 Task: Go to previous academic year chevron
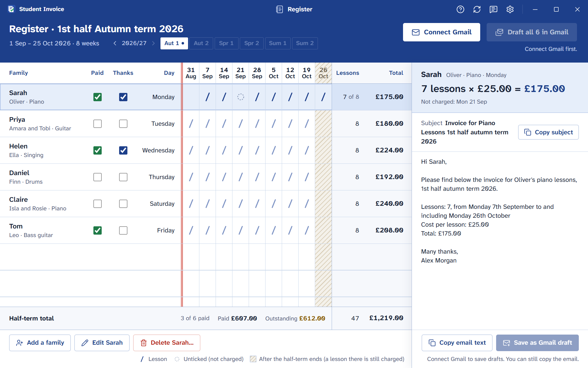click(x=115, y=43)
